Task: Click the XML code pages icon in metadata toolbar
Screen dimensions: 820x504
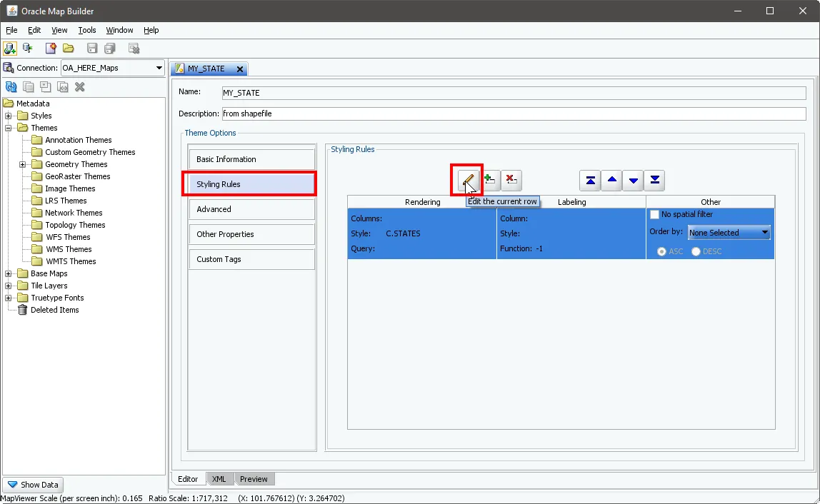Action: (63, 87)
